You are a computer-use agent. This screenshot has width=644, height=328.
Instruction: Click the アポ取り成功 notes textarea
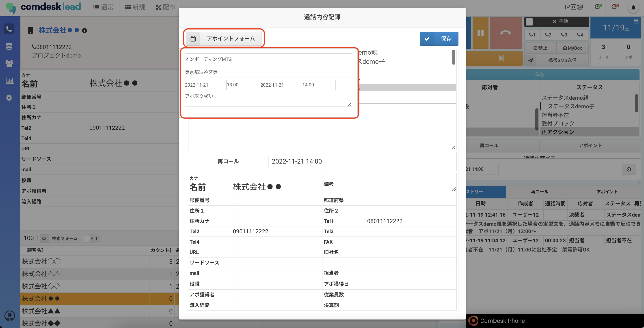(x=268, y=100)
